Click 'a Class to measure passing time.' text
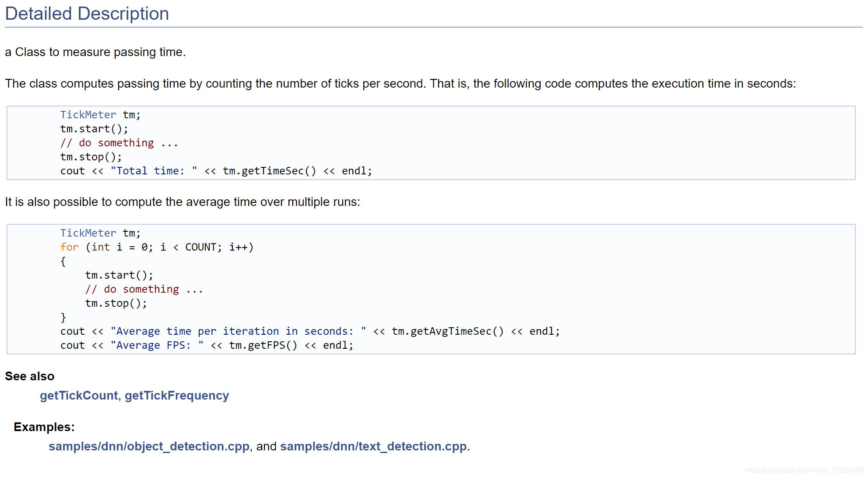Viewport: 868px width, 478px height. pos(95,52)
